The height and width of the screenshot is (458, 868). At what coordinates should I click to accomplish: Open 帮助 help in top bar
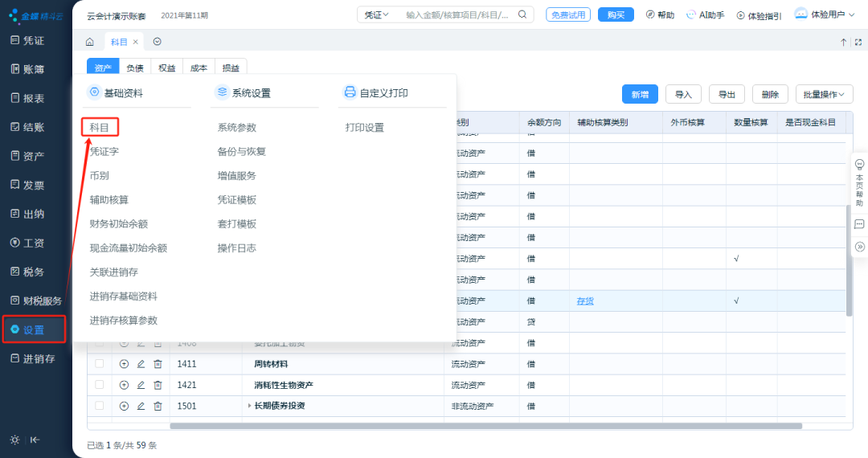click(x=660, y=15)
